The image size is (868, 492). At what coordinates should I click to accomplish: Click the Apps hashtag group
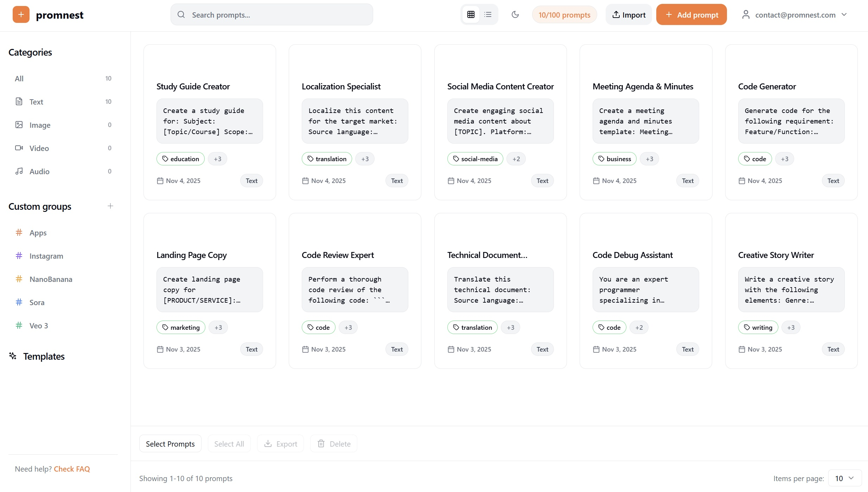point(38,233)
